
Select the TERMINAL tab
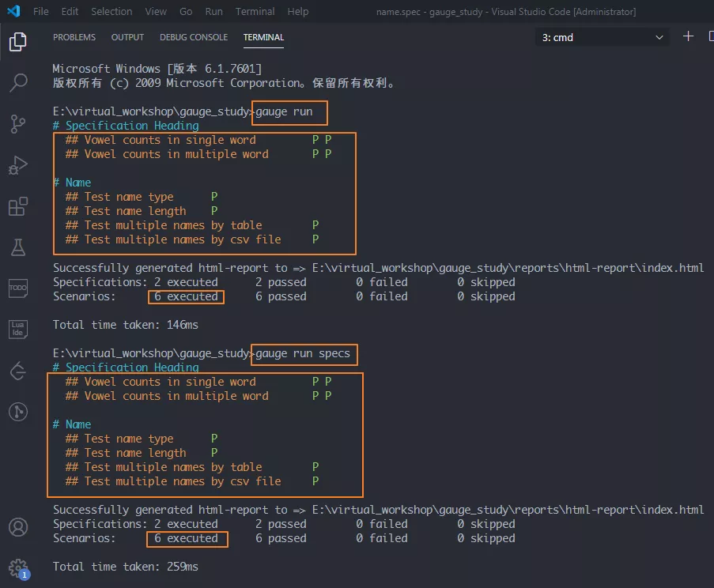point(263,37)
